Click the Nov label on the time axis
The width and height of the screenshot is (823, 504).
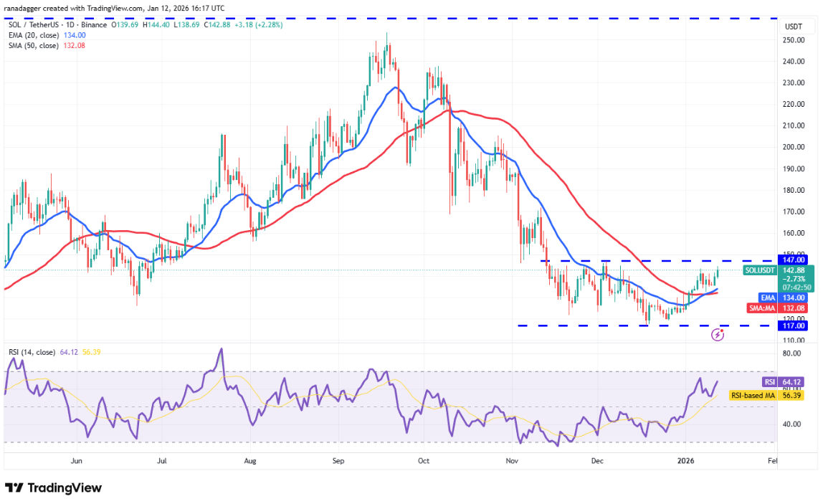click(x=512, y=462)
